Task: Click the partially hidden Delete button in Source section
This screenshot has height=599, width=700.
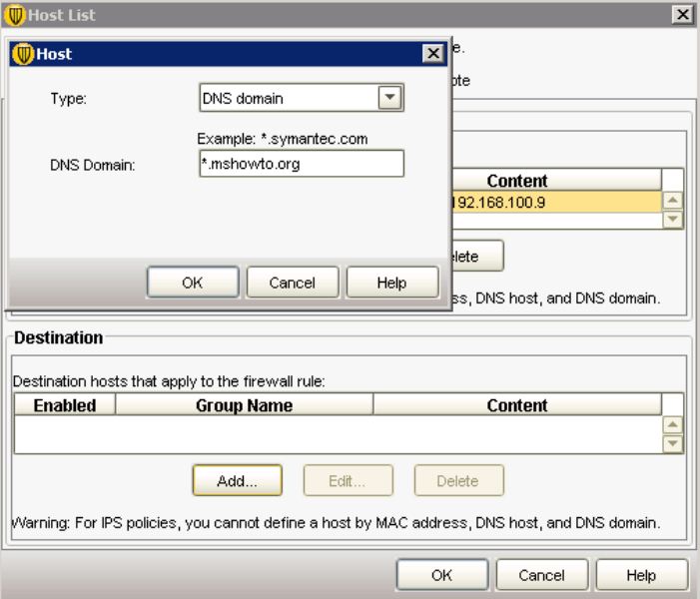Action: click(477, 256)
